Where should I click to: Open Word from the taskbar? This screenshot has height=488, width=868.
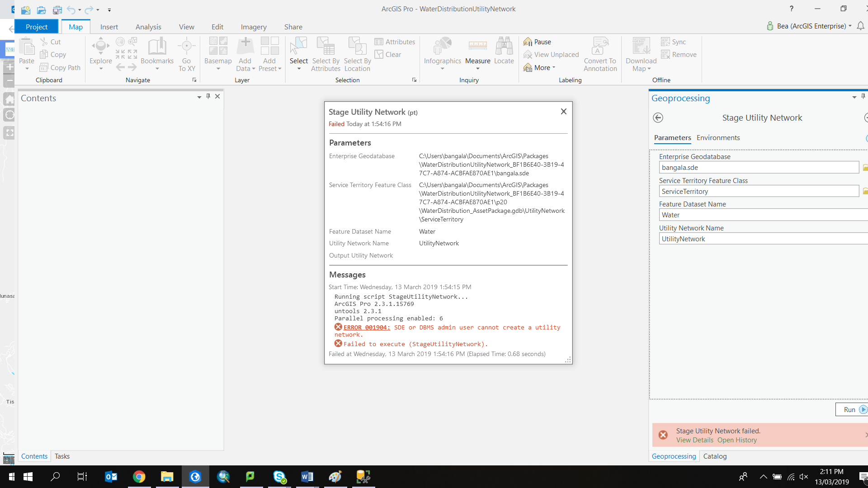pyautogui.click(x=307, y=477)
